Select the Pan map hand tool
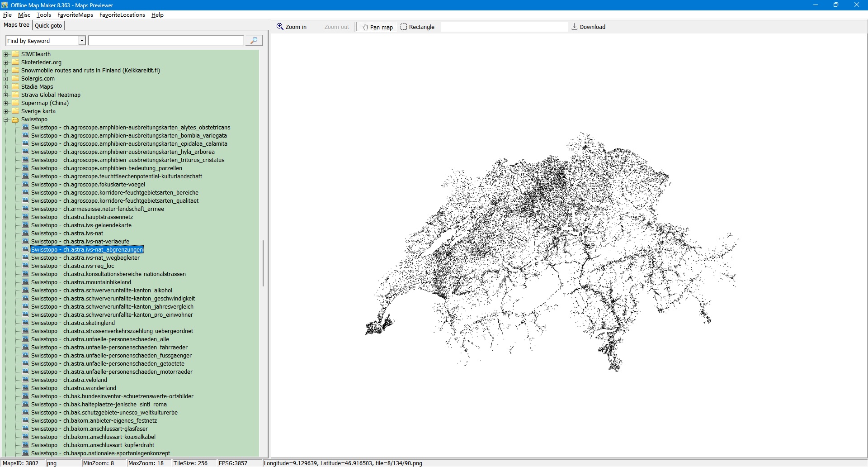Image resolution: width=868 pixels, height=467 pixels. tap(377, 27)
